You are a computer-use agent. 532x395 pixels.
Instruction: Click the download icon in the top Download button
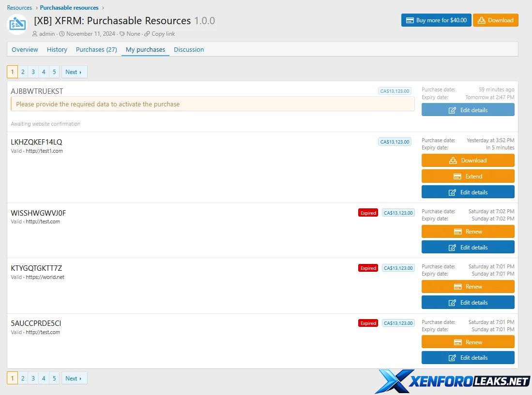coord(481,20)
